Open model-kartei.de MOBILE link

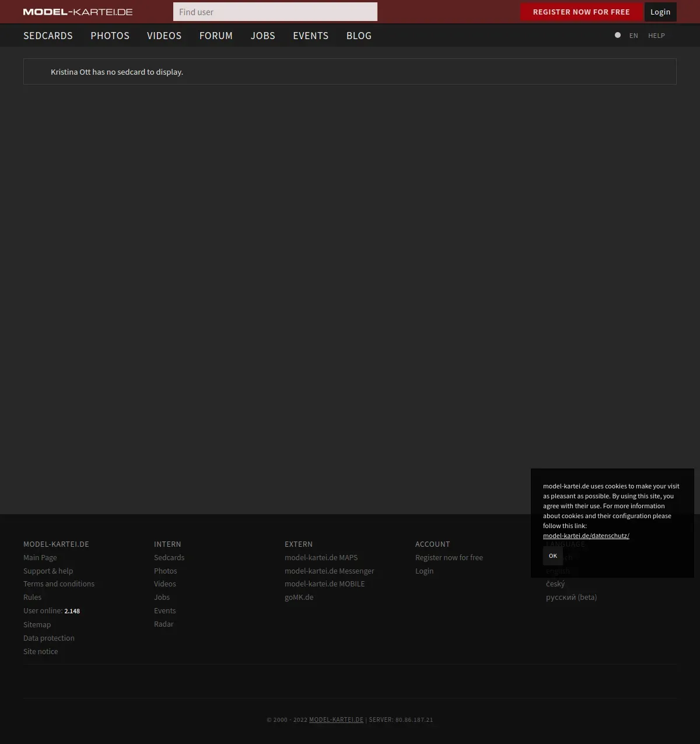(325, 584)
